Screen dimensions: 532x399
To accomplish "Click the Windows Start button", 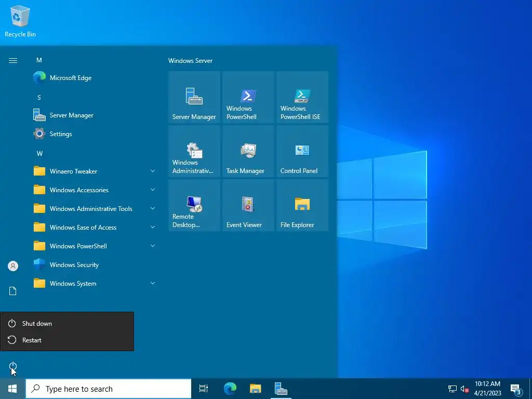I will [12, 389].
